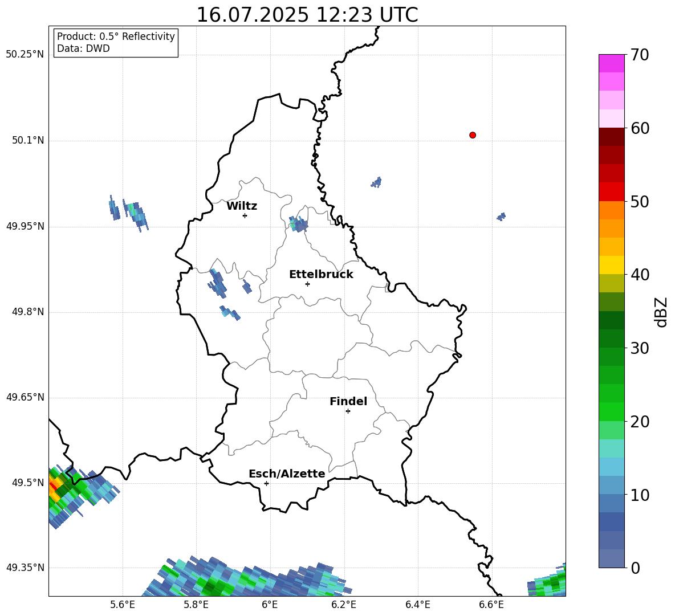Click colorbar tick value 10

pyautogui.click(x=640, y=495)
